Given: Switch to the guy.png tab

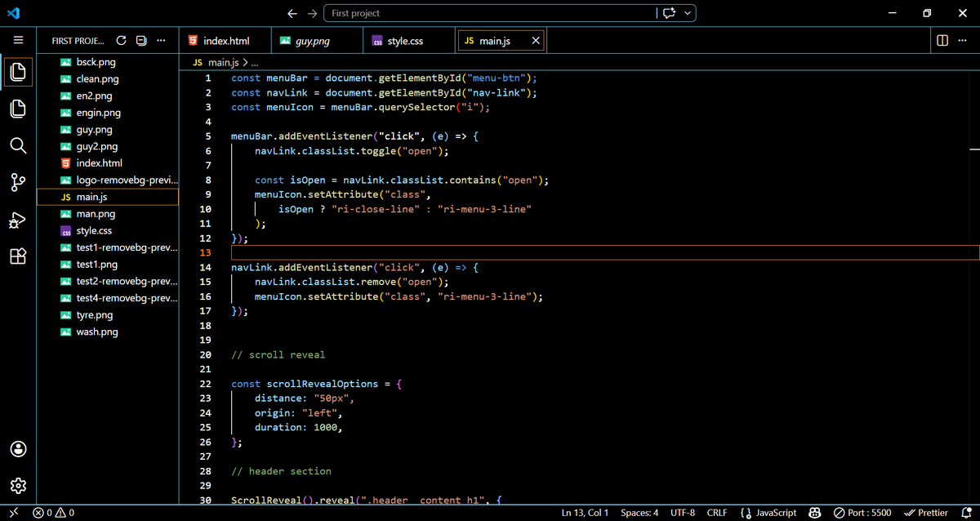Looking at the screenshot, I should (316, 40).
